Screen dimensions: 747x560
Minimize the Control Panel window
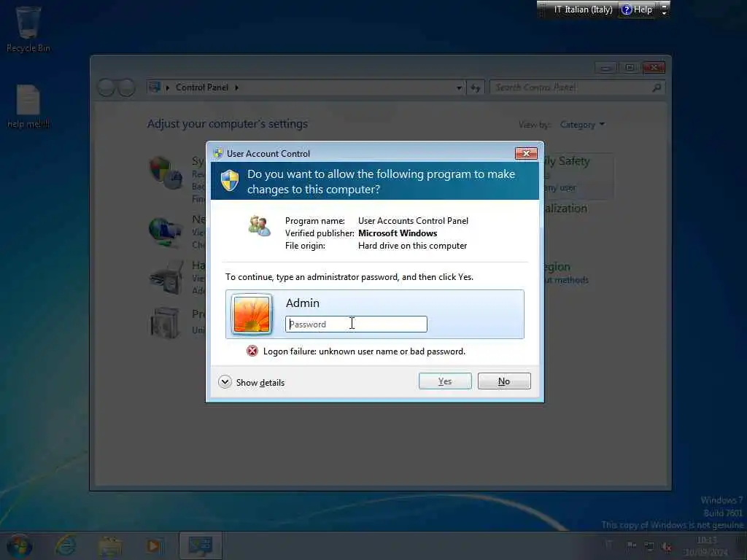click(605, 68)
